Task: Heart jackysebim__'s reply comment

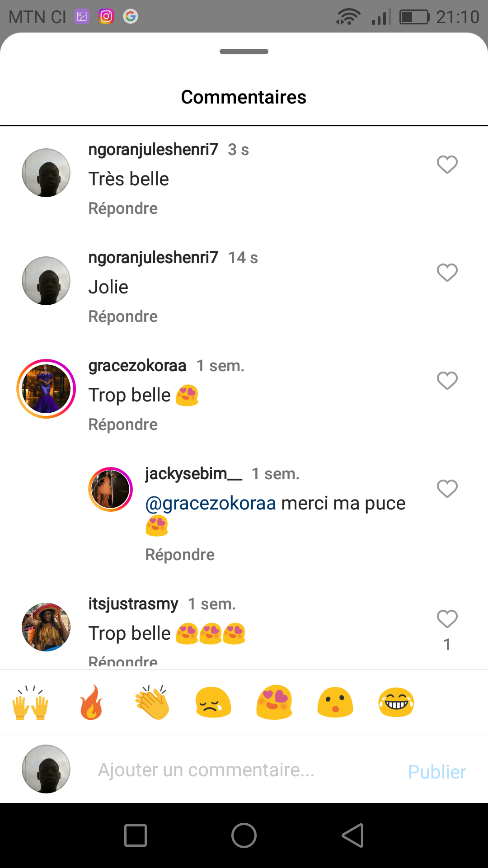Action: click(447, 489)
